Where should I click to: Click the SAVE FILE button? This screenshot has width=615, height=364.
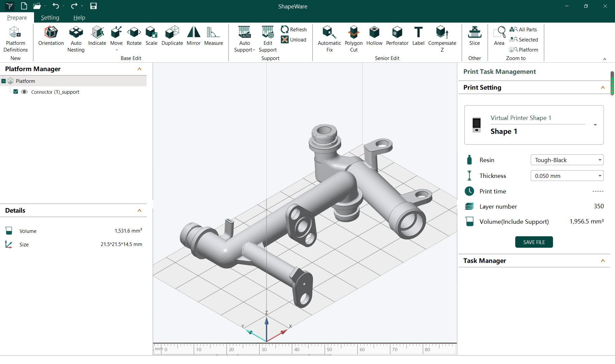pos(534,242)
